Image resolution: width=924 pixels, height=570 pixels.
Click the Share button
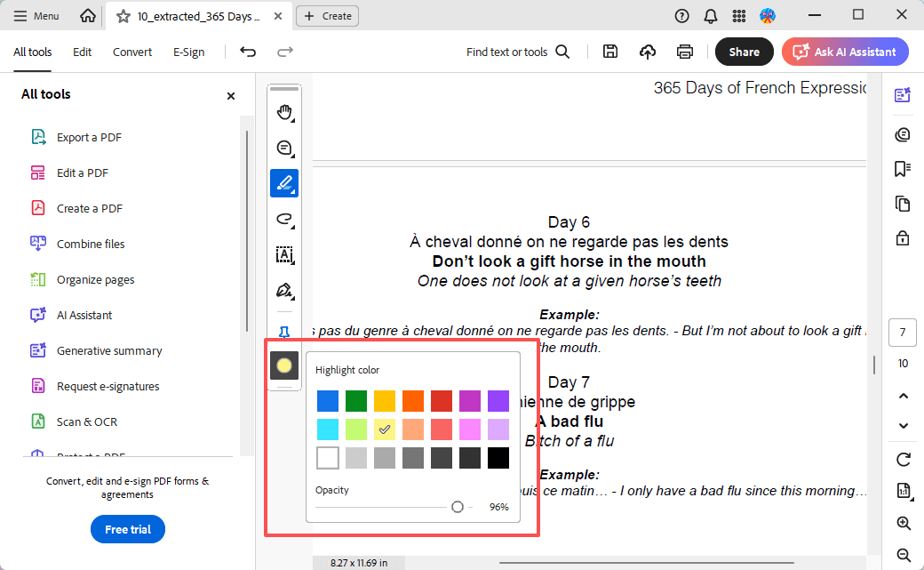point(744,52)
